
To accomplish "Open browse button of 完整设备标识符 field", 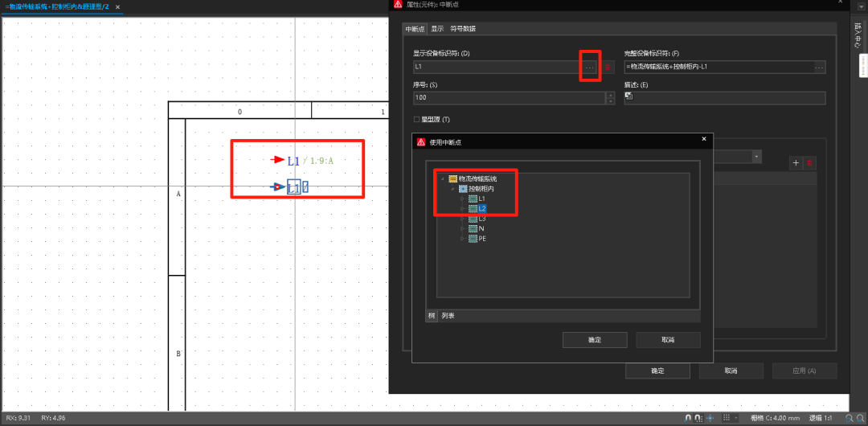I will pyautogui.click(x=819, y=67).
